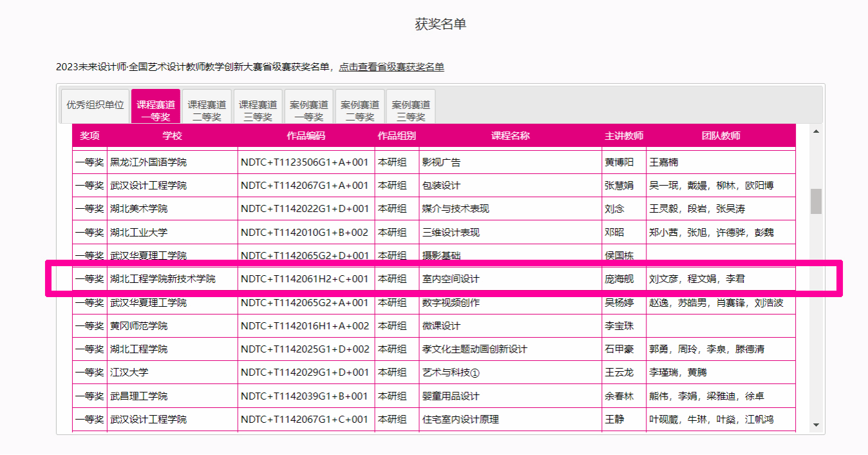
Task: Click work code NDTC+T1142016H1+A+002
Action: pyautogui.click(x=305, y=326)
